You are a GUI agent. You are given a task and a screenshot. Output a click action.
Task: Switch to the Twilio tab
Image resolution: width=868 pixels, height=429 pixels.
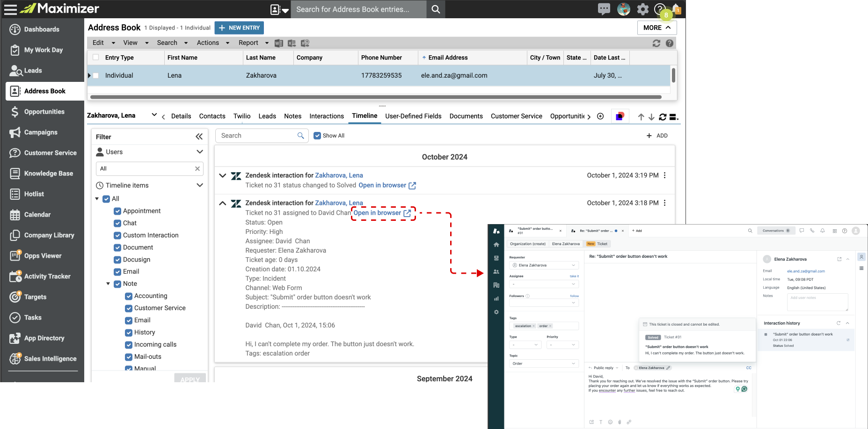[242, 116]
